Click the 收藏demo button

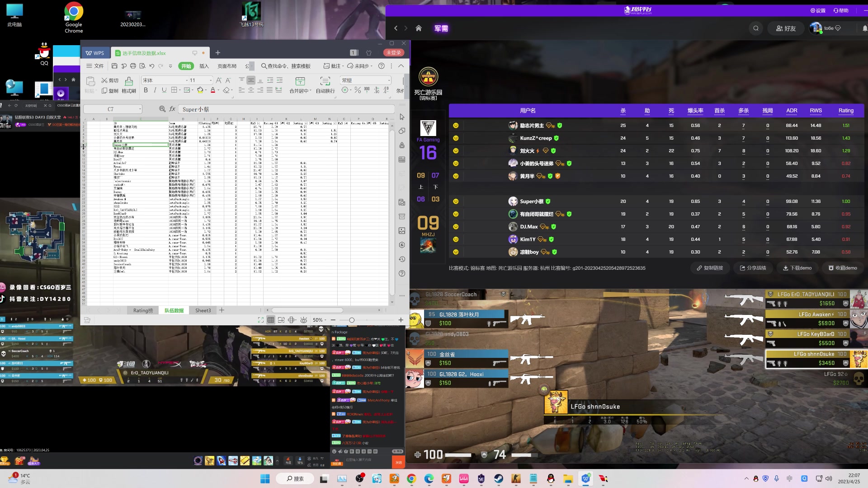843,268
